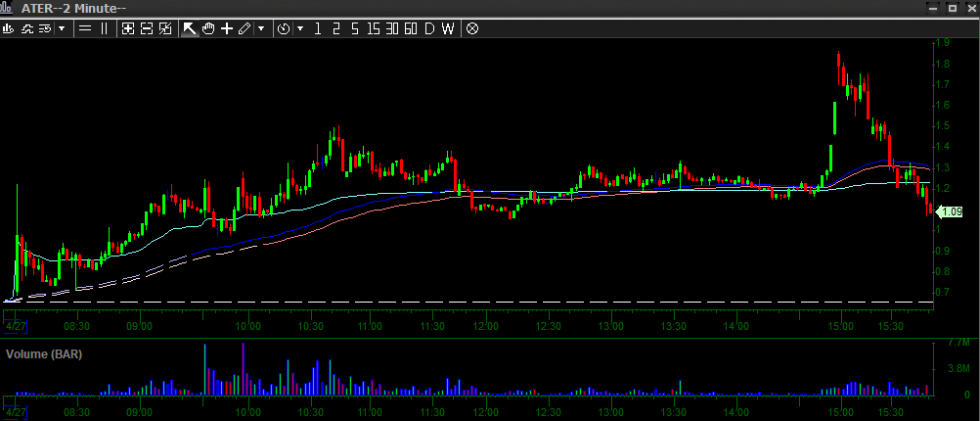Click the 1.9 price axis label

tap(943, 43)
